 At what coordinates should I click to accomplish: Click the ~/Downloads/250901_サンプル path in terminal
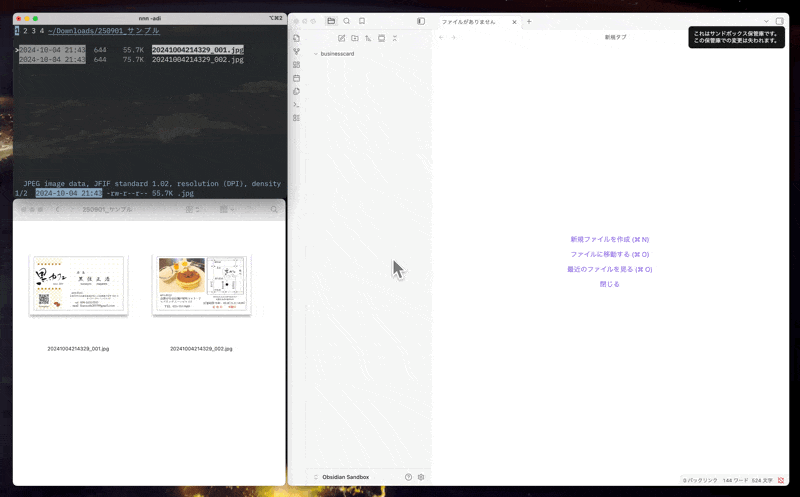104,31
